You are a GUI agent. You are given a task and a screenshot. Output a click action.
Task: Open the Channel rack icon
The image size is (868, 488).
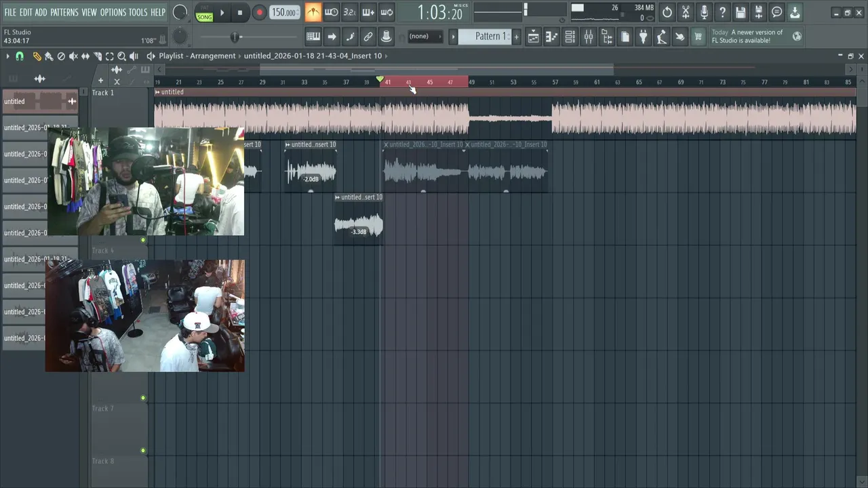(570, 37)
